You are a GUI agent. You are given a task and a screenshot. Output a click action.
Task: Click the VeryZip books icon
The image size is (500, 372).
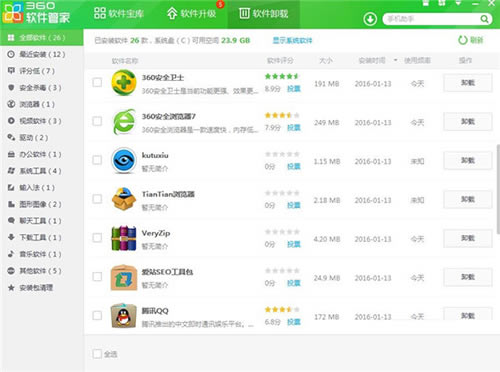124,238
